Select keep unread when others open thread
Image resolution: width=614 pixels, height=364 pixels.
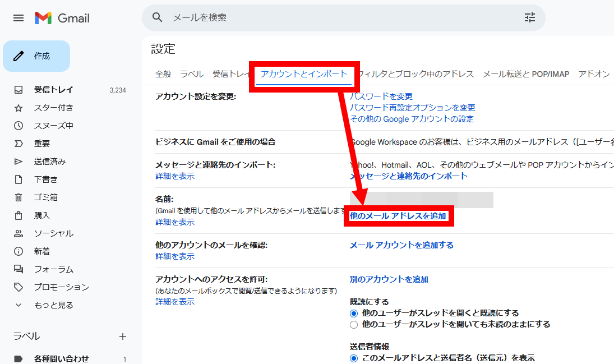click(x=354, y=324)
